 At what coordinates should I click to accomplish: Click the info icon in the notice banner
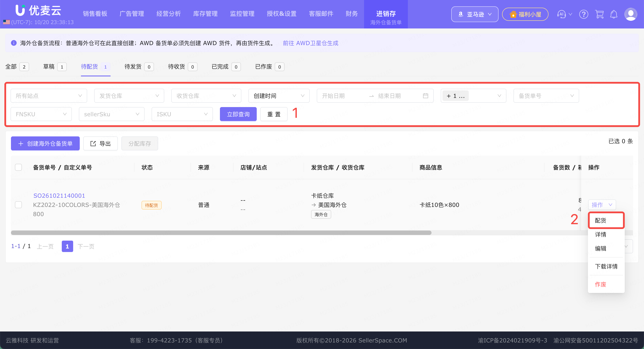(14, 43)
